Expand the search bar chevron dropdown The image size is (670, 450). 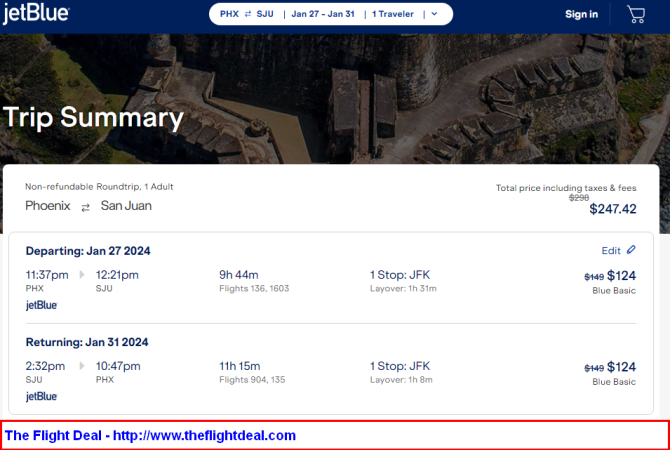click(x=433, y=14)
